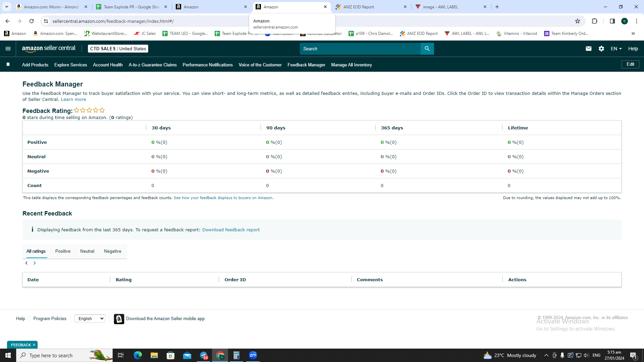Click the Edit button in navigation bar
Screen dimensions: 644x362
point(630,64)
